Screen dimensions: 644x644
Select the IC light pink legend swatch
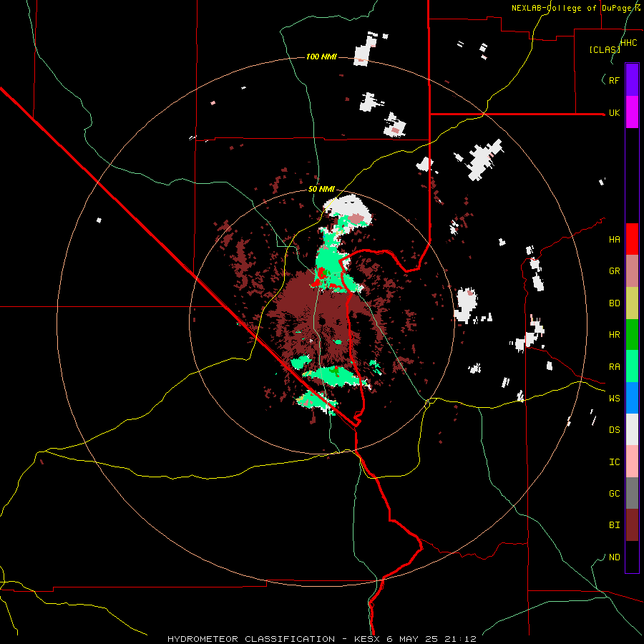pos(632,462)
